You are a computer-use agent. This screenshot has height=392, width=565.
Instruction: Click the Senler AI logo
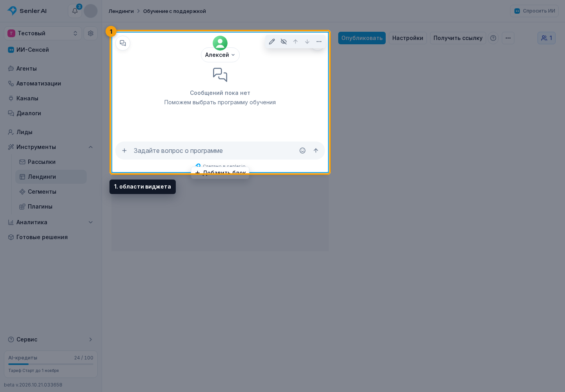point(27,11)
